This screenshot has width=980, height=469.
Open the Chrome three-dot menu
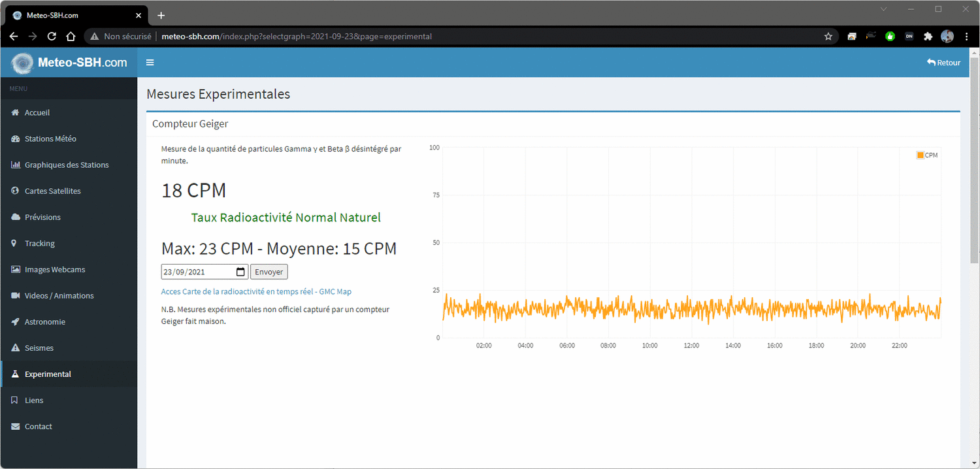click(966, 37)
